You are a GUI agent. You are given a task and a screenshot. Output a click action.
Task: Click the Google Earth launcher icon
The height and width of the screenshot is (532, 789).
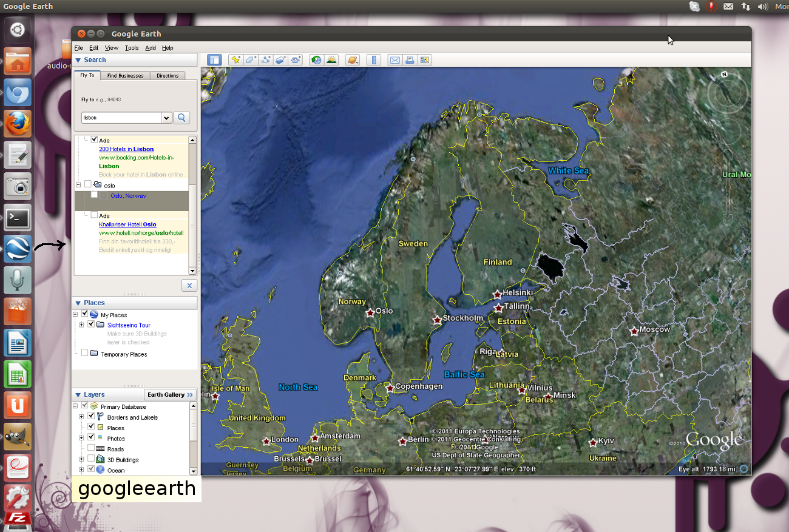pyautogui.click(x=18, y=249)
